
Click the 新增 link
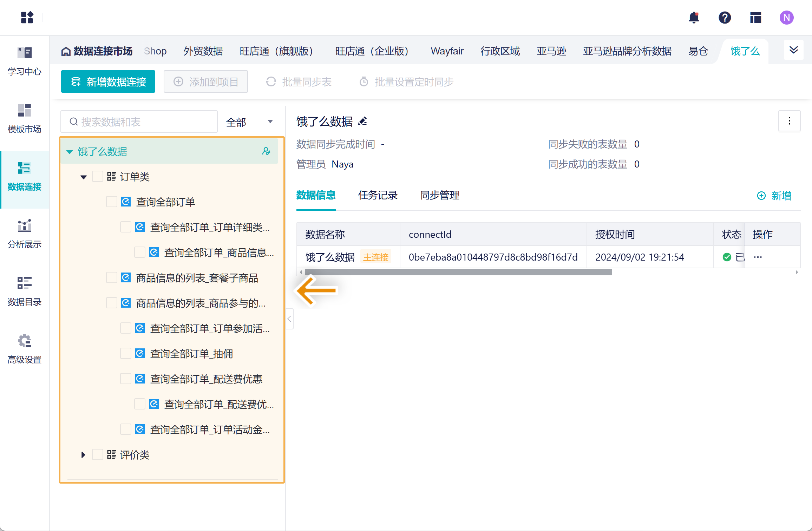774,196
